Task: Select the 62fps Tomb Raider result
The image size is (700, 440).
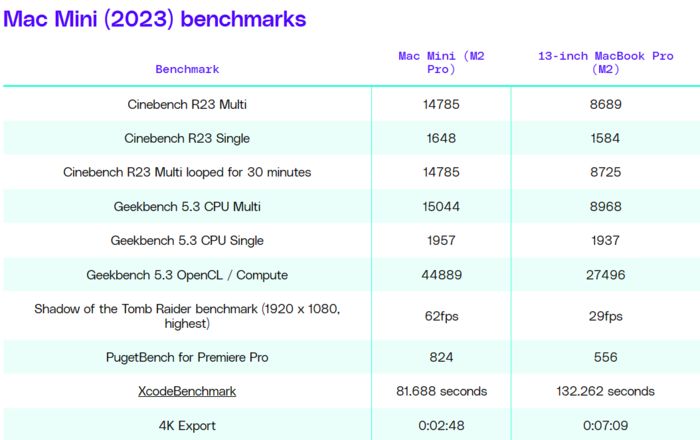Action: click(441, 316)
